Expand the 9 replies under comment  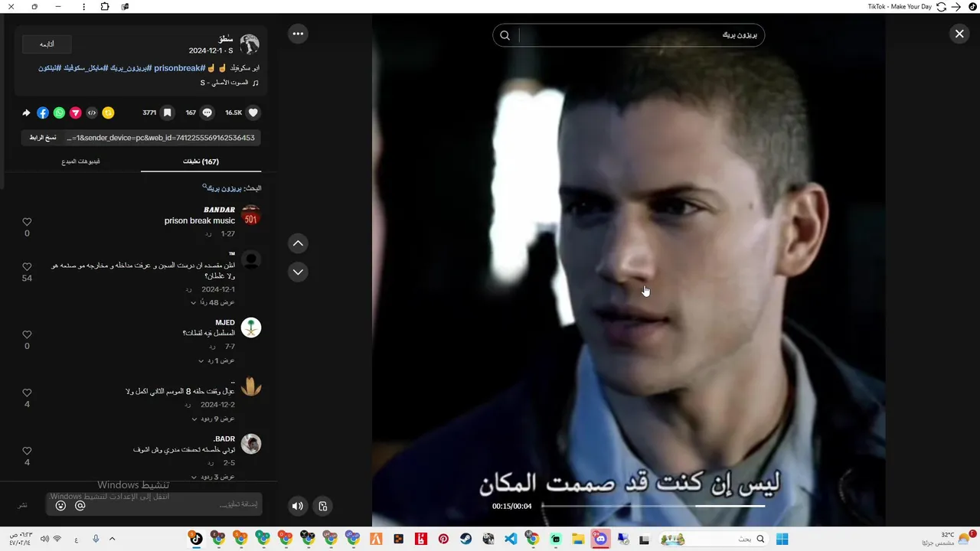point(213,419)
